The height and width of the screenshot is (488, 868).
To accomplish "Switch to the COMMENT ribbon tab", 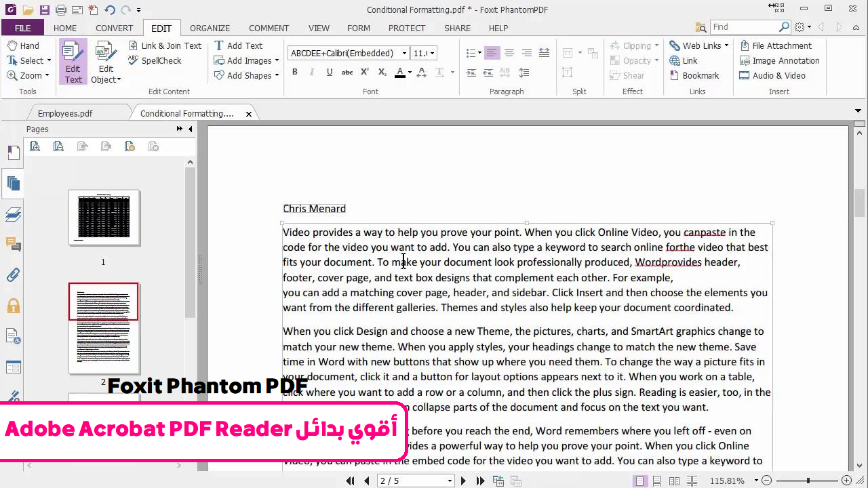I will (269, 28).
